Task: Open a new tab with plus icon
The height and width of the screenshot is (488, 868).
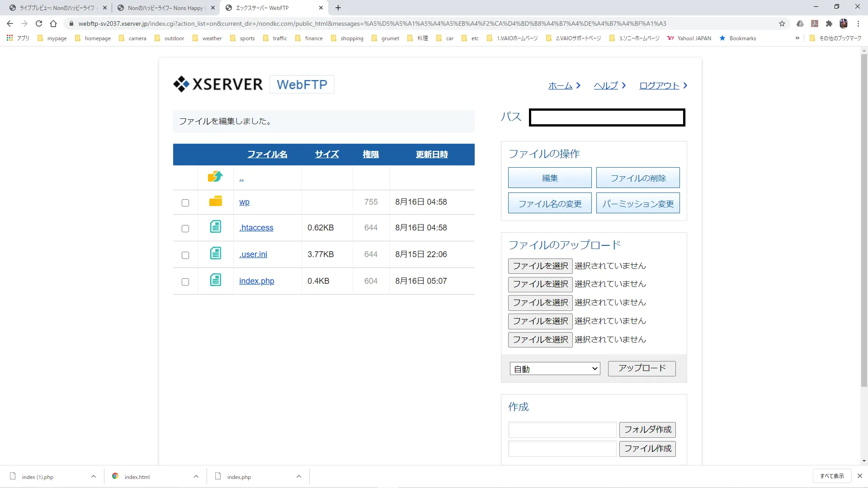Action: [x=338, y=8]
